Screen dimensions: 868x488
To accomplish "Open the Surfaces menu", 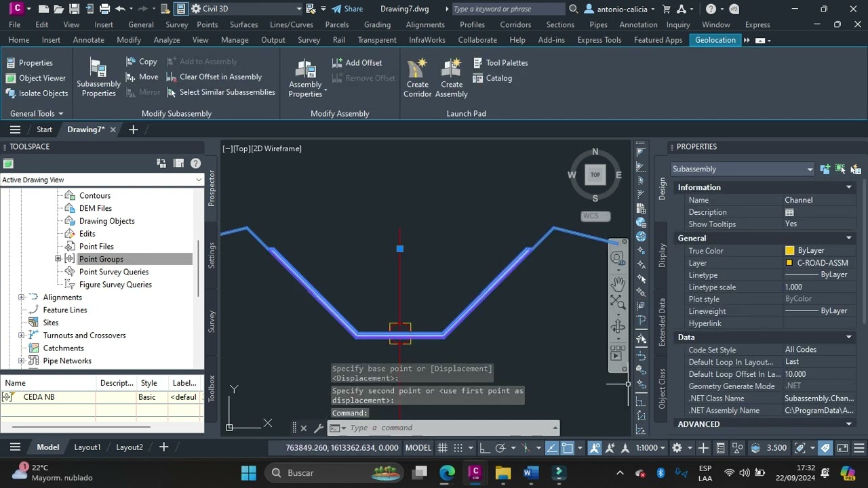I will tap(243, 24).
